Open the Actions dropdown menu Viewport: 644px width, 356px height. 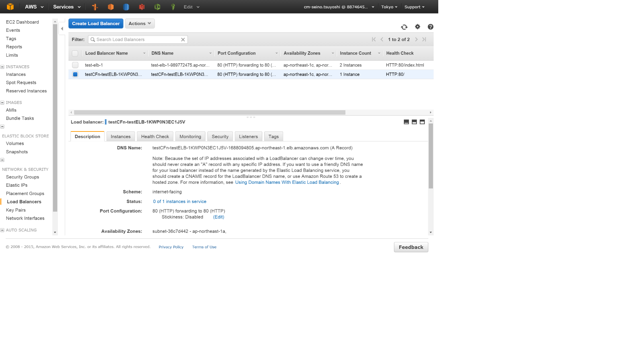[140, 24]
